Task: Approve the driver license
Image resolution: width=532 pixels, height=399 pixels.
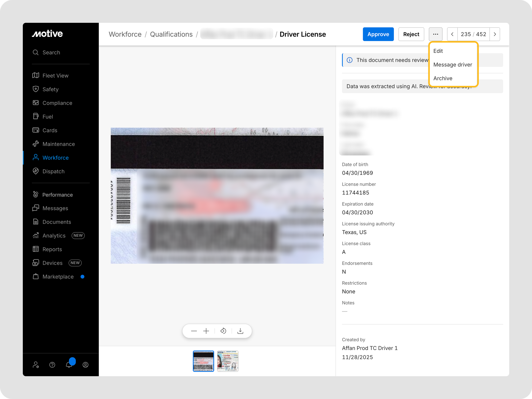Action: tap(378, 34)
